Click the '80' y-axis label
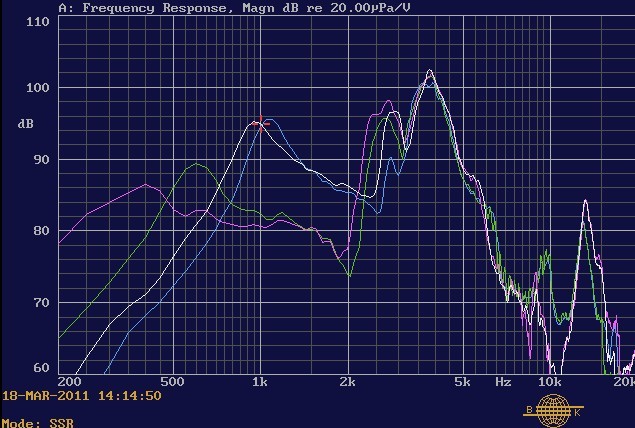This screenshot has height=428, width=635. pos(41,230)
